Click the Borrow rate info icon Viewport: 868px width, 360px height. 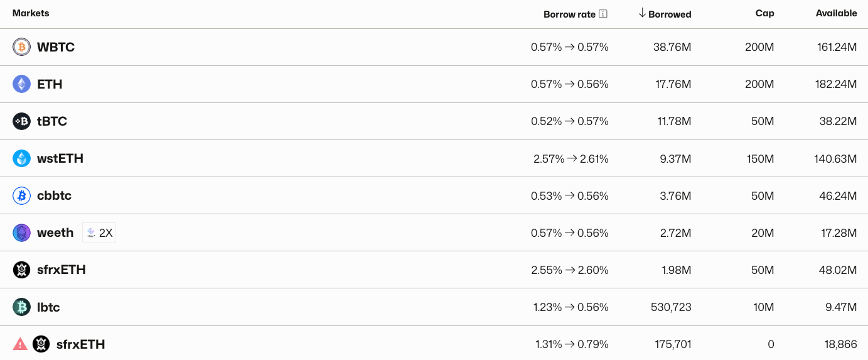click(x=603, y=14)
